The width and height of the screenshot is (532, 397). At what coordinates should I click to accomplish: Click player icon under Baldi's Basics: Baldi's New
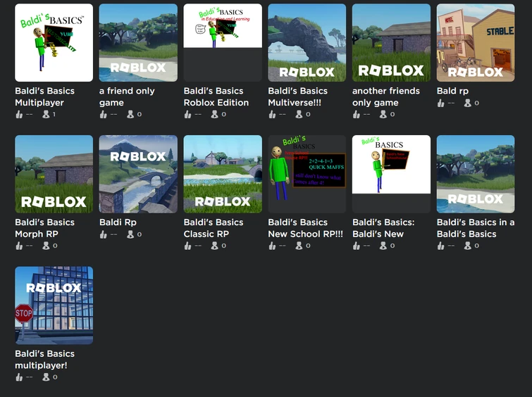pos(383,246)
